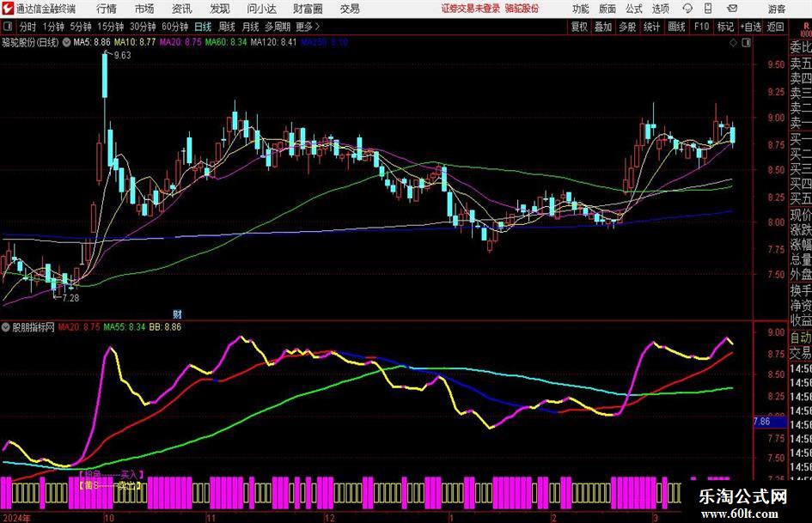Toggle the left side panel icon
The width and height of the screenshot is (812, 523).
coord(7,27)
